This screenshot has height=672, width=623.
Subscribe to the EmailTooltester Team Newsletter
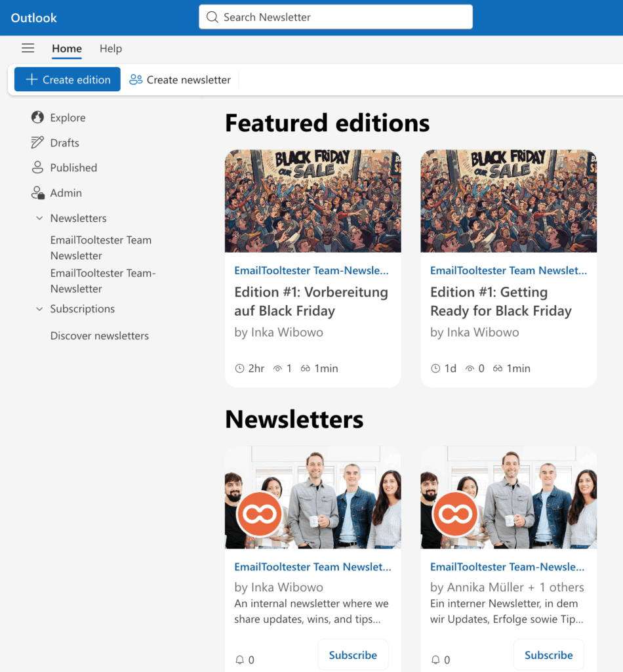353,654
